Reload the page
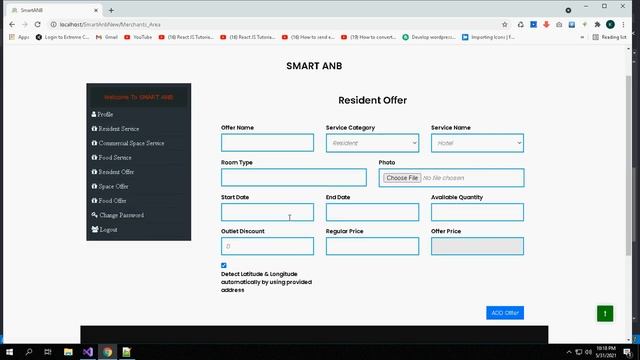Image resolution: width=640 pixels, height=360 pixels. pyautogui.click(x=38, y=24)
